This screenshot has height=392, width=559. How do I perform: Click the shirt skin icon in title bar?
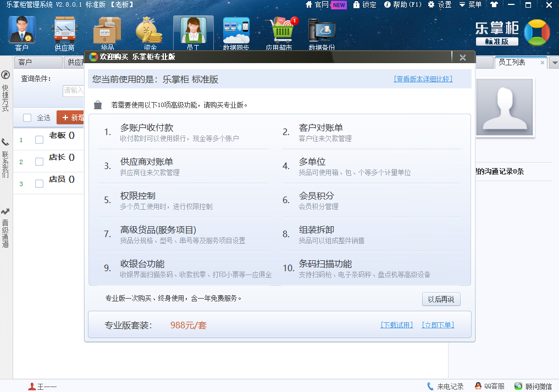(494, 4)
